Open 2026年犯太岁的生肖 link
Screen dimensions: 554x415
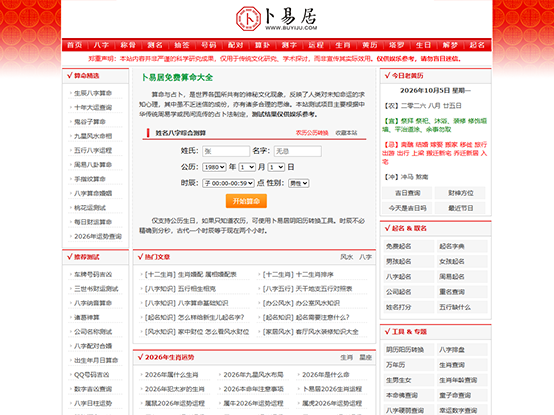tap(175, 389)
